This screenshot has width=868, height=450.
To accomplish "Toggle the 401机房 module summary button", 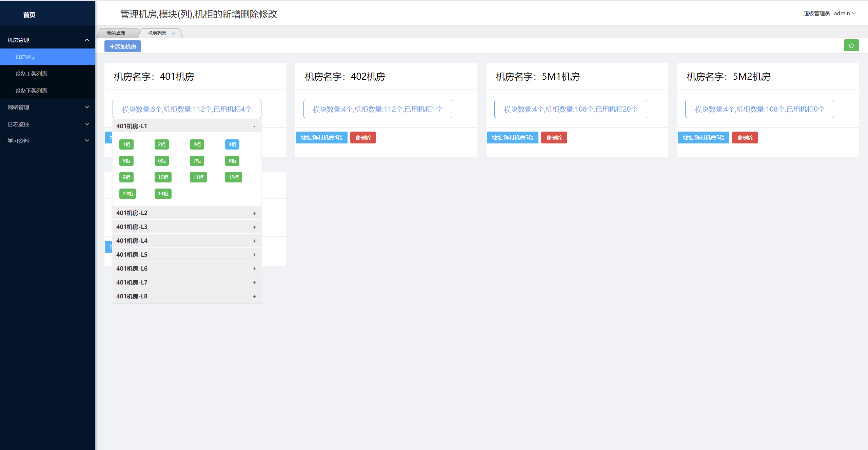I will 187,109.
